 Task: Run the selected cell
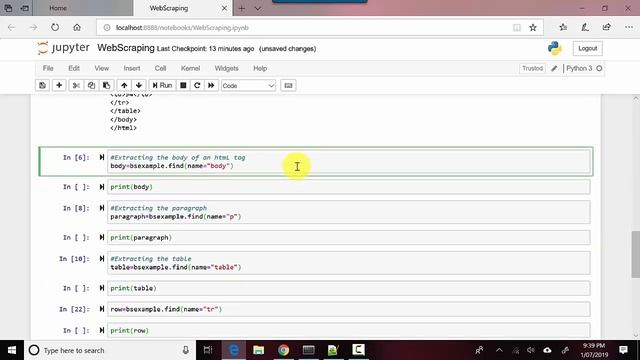(162, 85)
